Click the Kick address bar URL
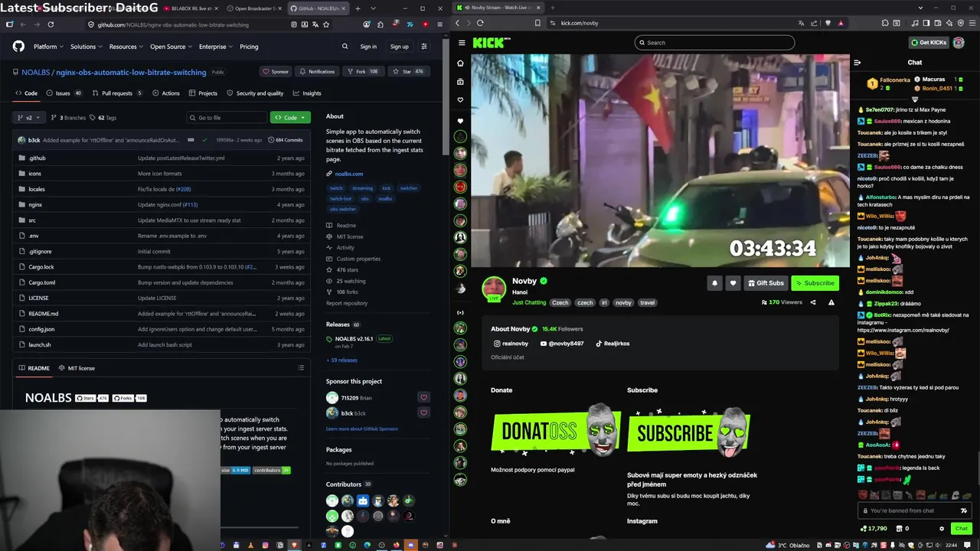The image size is (980, 551). click(x=580, y=23)
